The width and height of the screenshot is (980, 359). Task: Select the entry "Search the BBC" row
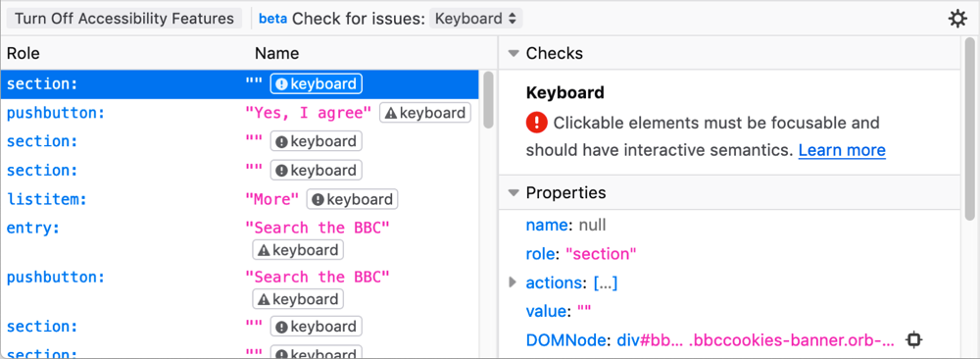click(x=240, y=238)
